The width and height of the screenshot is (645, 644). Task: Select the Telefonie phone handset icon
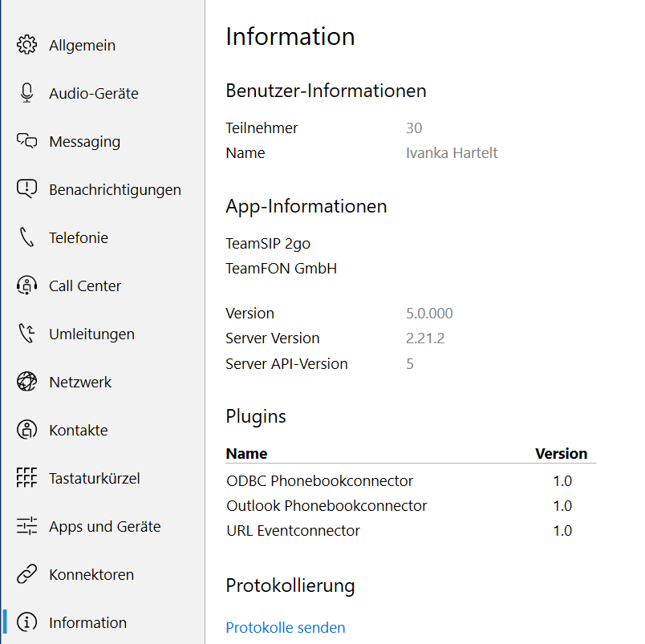click(x=26, y=237)
